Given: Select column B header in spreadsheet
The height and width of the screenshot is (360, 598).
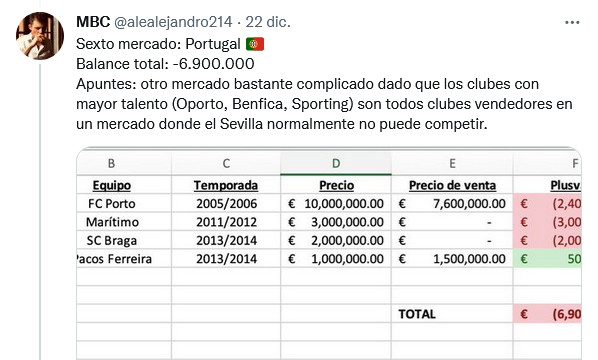Looking at the screenshot, I should [x=111, y=163].
